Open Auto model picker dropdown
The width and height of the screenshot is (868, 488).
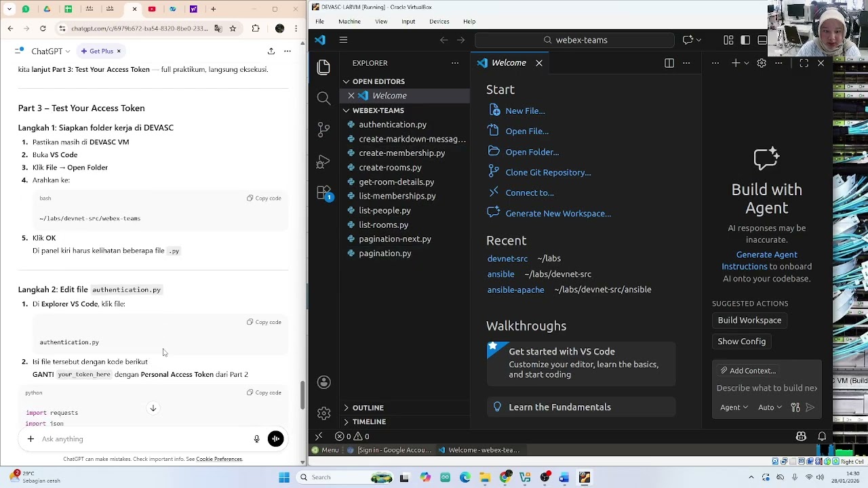point(770,407)
